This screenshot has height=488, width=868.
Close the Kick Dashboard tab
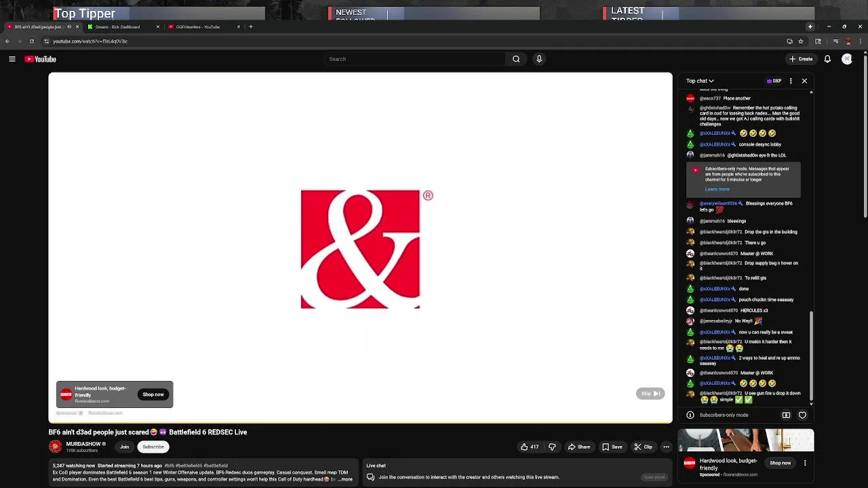[x=158, y=26]
